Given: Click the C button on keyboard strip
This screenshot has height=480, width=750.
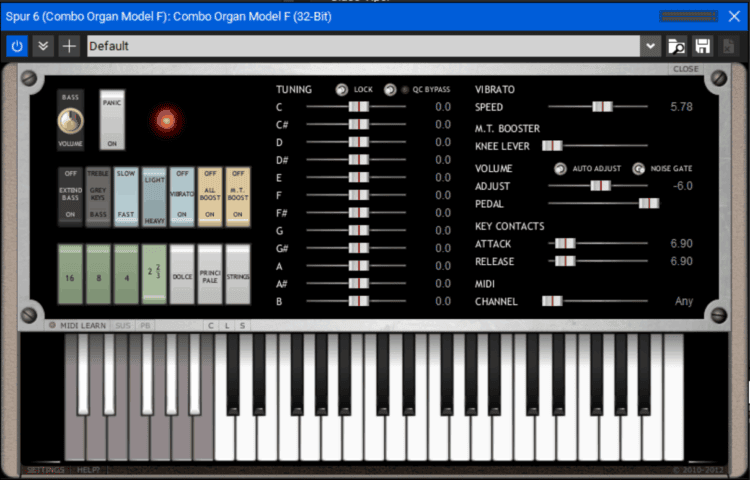Looking at the screenshot, I should (x=210, y=326).
